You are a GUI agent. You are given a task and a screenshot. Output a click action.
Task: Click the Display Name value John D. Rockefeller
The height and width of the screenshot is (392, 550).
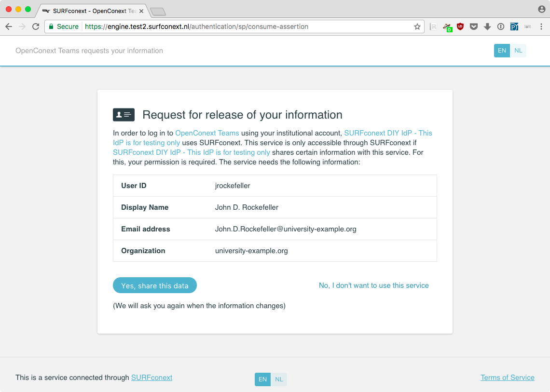(247, 207)
